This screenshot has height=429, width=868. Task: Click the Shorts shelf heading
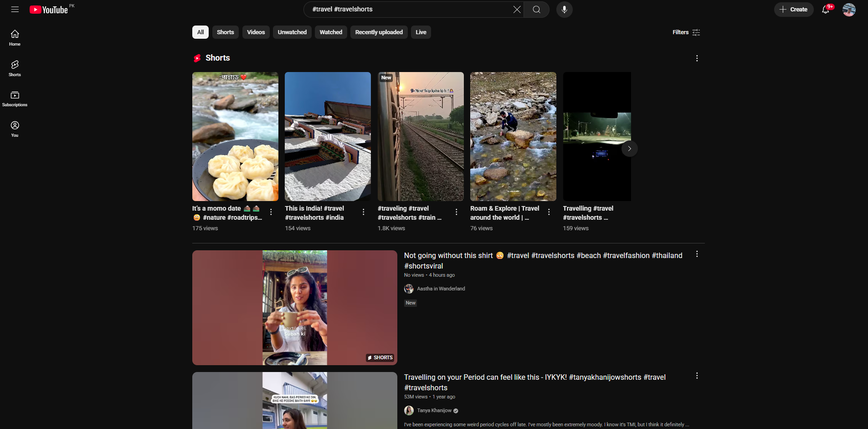217,58
